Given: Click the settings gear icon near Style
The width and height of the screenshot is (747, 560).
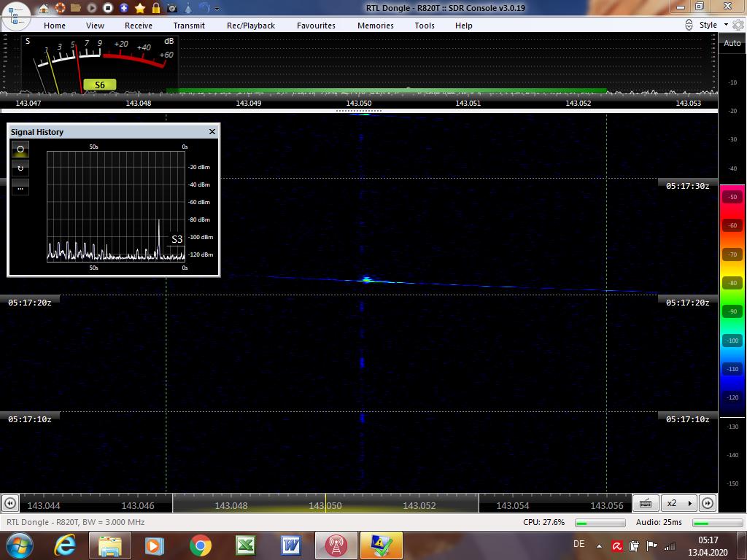Looking at the screenshot, I should click(x=738, y=25).
